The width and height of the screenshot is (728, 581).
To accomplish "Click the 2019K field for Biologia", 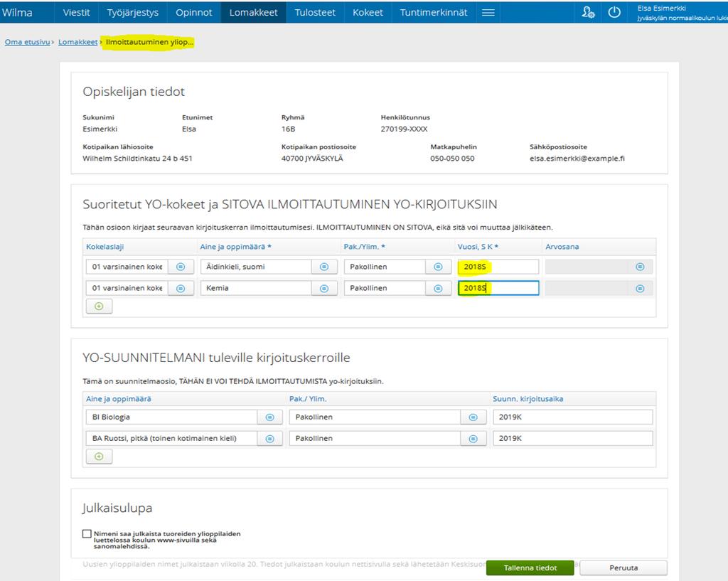I will (x=573, y=417).
